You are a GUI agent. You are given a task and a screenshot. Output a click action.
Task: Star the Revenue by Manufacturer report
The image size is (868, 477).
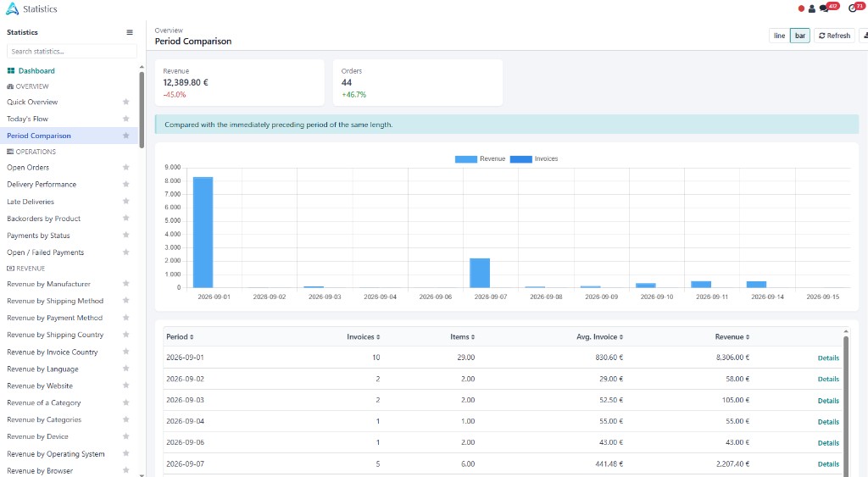tap(125, 284)
